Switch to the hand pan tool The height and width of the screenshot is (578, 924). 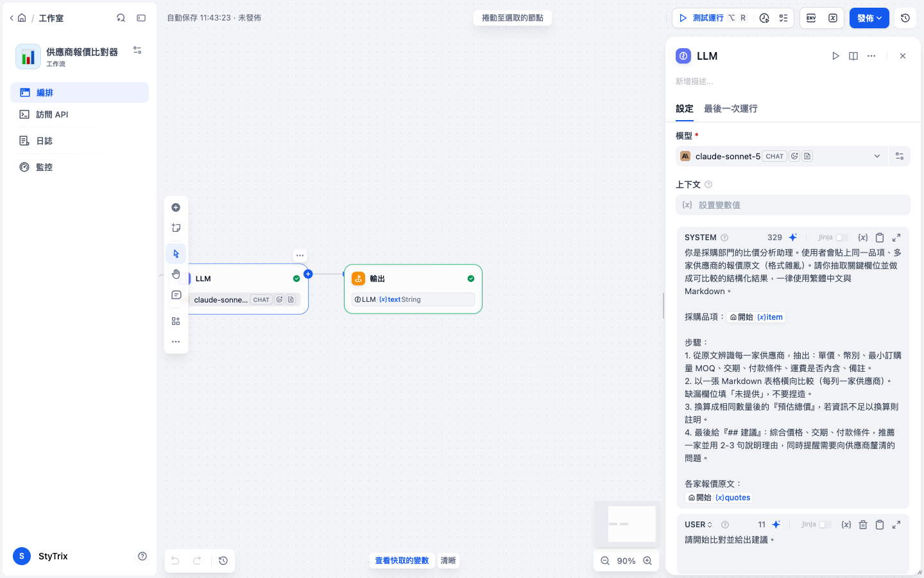click(x=176, y=274)
